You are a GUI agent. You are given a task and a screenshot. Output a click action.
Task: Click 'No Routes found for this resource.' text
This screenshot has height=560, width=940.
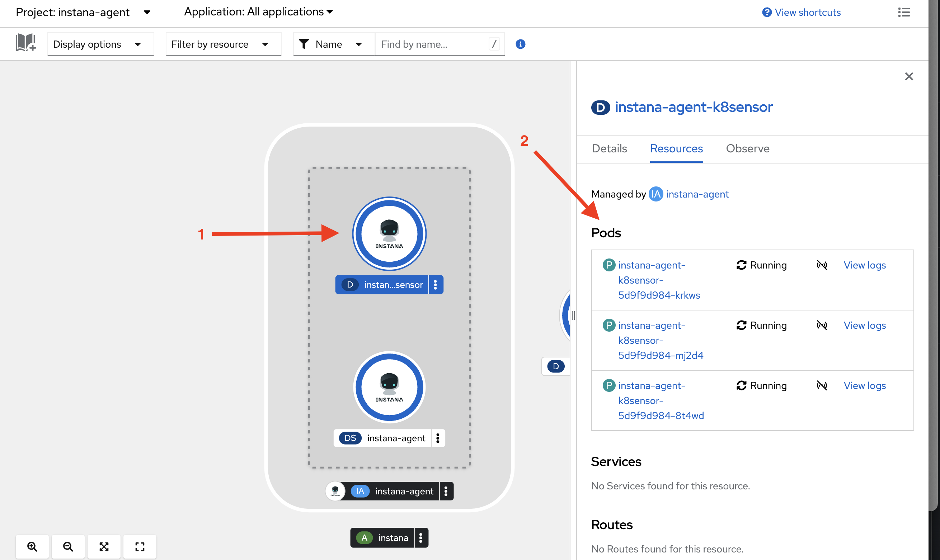point(667,549)
